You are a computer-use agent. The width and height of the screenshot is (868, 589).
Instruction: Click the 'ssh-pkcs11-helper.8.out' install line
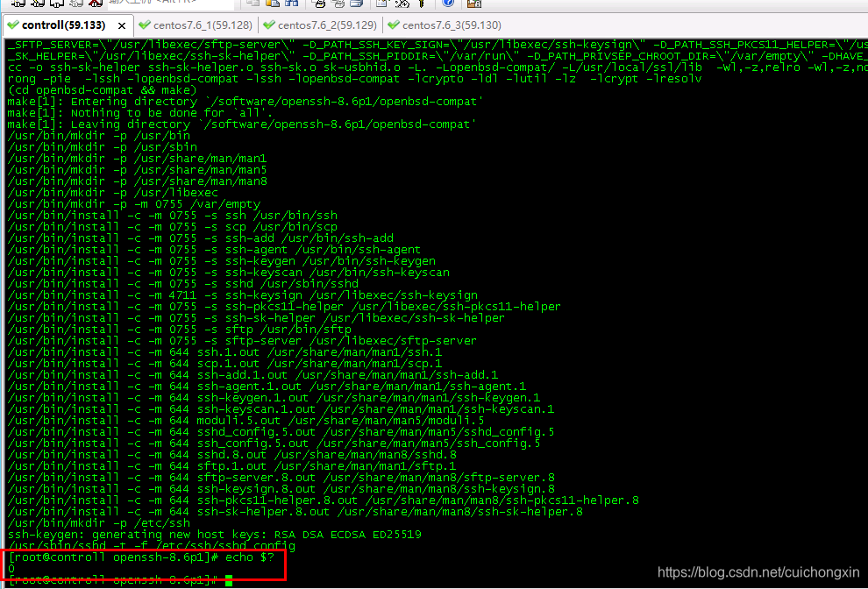click(324, 500)
